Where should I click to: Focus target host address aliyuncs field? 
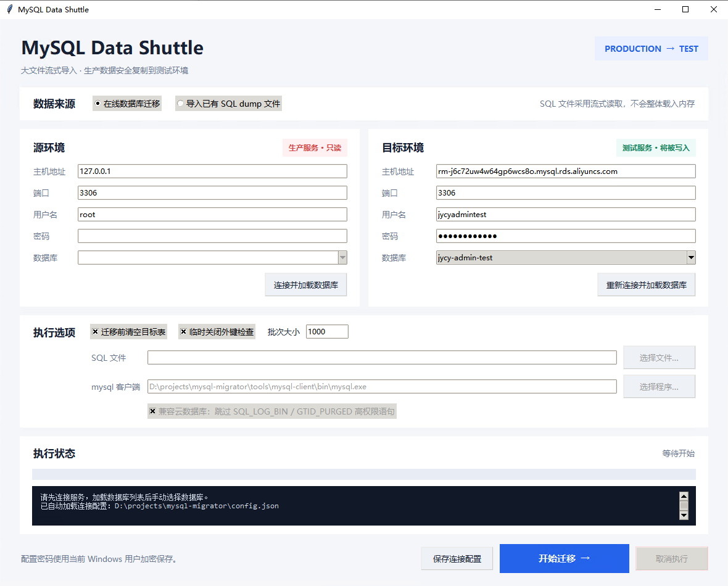[x=566, y=171]
